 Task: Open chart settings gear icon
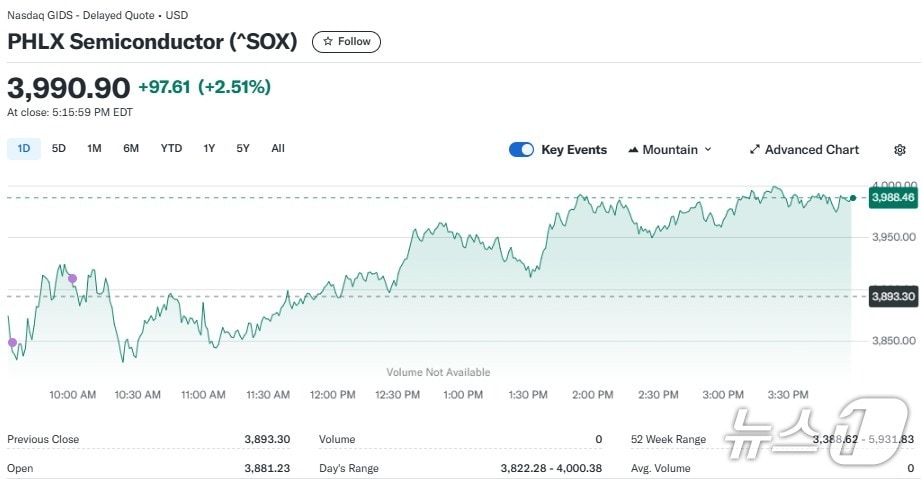[899, 150]
